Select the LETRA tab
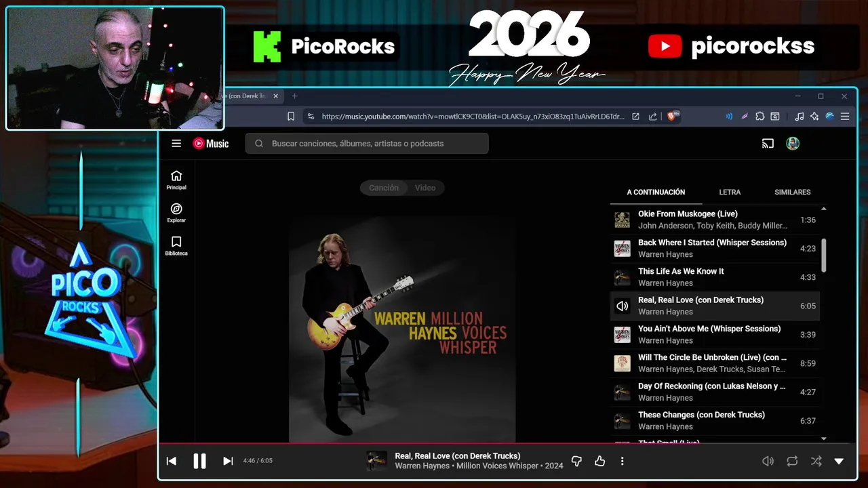 point(730,192)
